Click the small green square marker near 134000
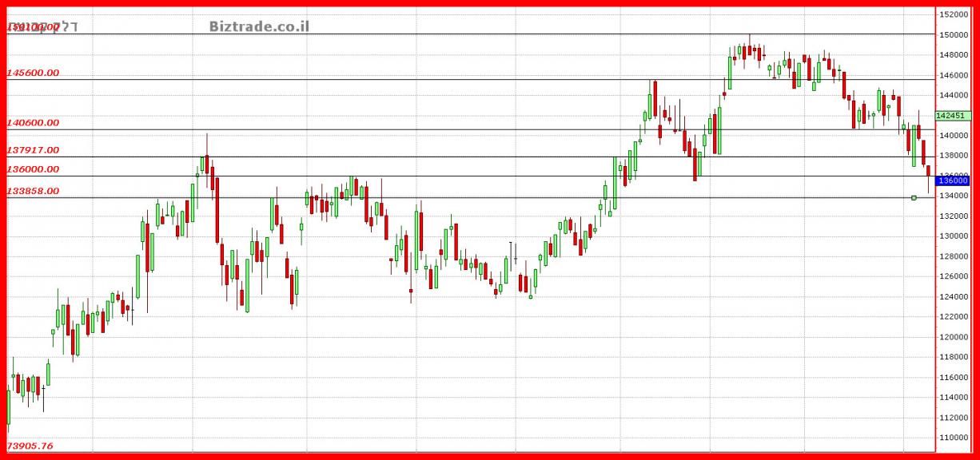980x460 pixels. tap(914, 197)
